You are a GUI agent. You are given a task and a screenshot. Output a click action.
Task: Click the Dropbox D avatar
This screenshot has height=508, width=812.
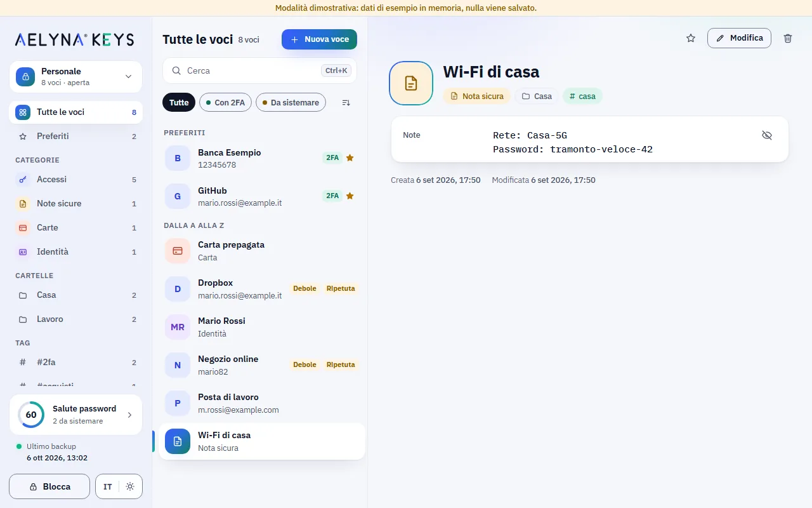coord(178,289)
